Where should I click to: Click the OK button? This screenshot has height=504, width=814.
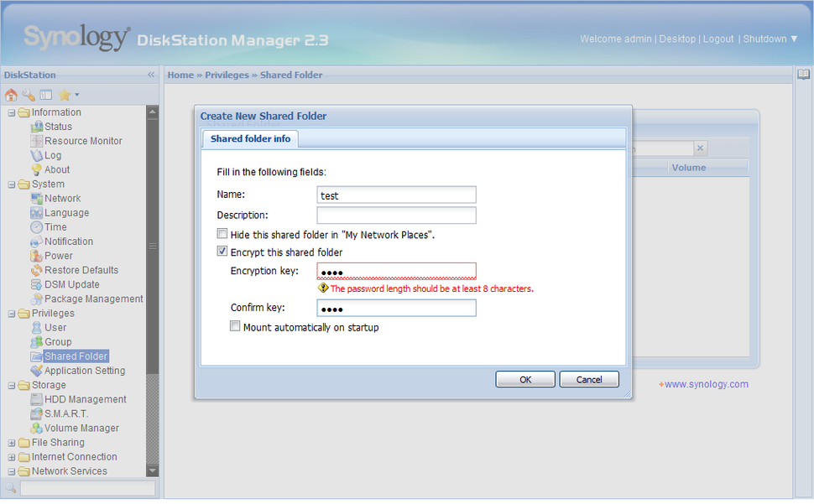[x=524, y=379]
